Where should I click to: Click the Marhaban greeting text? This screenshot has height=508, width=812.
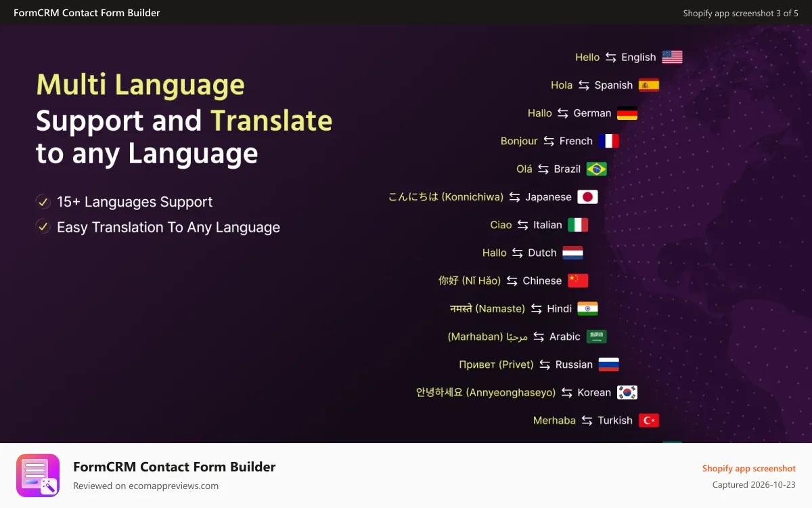488,337
